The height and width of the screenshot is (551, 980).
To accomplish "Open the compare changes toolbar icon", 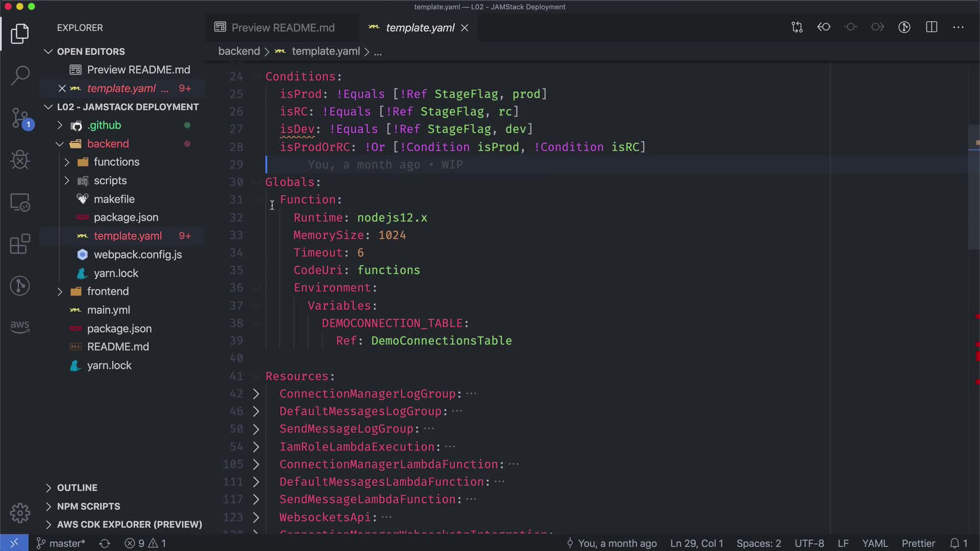I will click(x=797, y=28).
